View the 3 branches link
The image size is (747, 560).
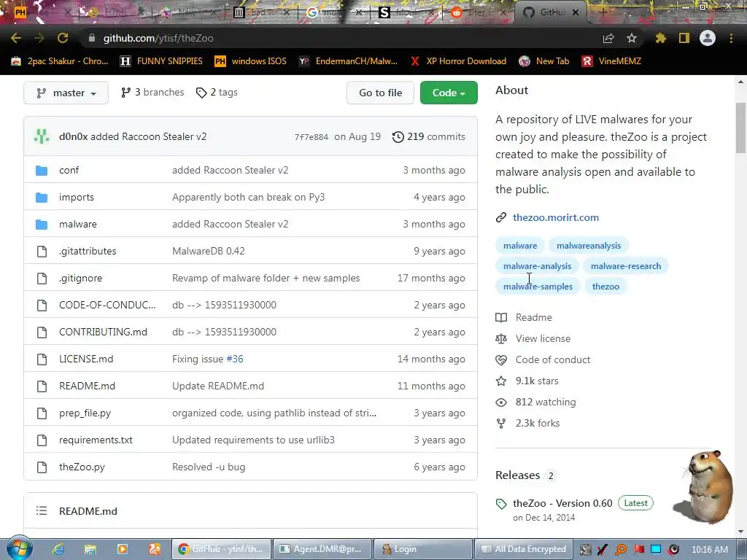coord(152,93)
